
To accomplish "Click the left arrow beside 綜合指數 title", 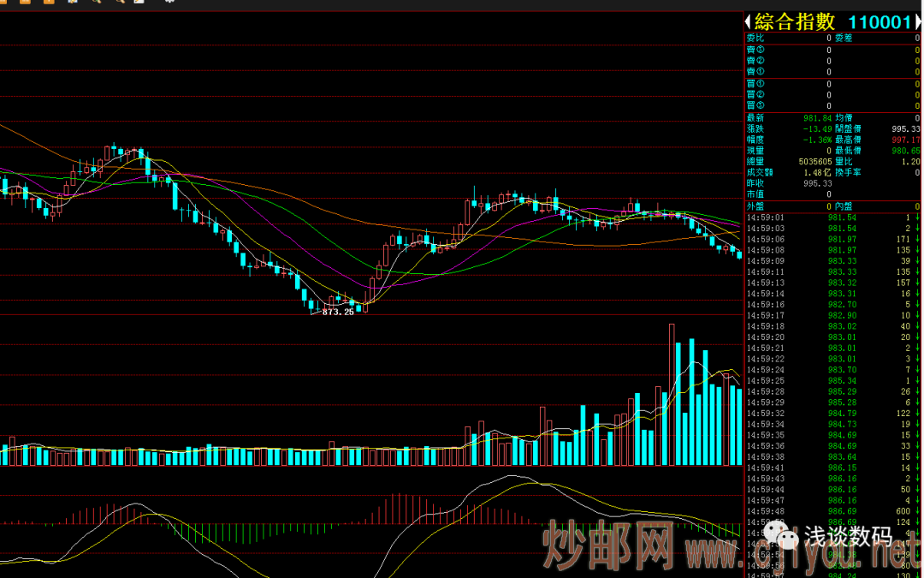I will tap(748, 22).
